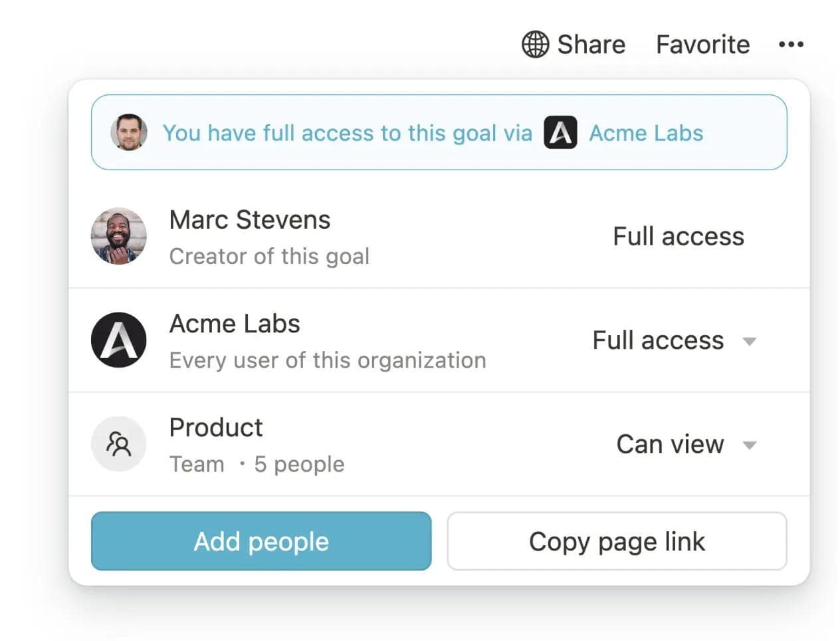840x641 pixels.
Task: Open the Can view dropdown for Product team
Action: (684, 444)
